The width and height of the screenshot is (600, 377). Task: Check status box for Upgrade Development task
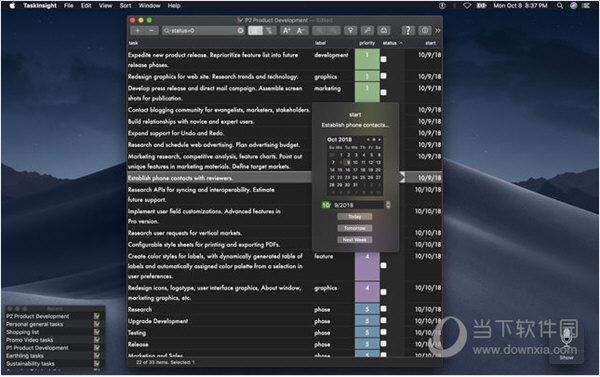(x=383, y=320)
